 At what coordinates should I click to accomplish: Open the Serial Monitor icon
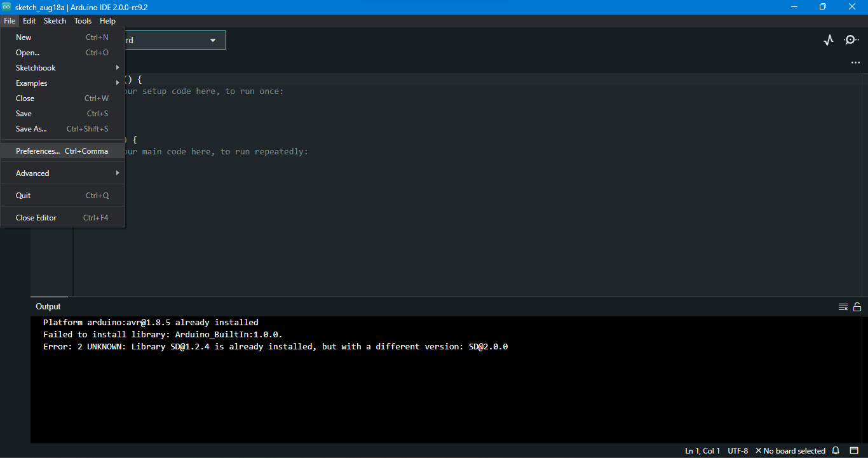[x=851, y=40]
